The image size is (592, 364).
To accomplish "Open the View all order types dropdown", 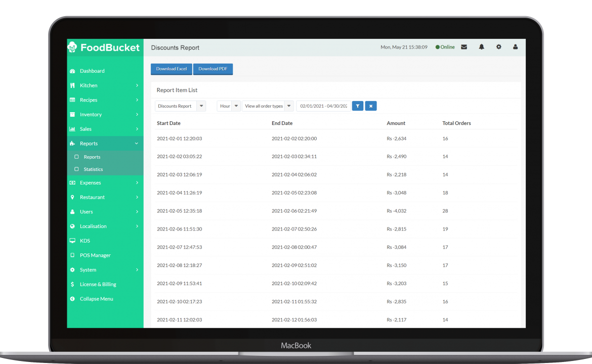I will tap(268, 106).
